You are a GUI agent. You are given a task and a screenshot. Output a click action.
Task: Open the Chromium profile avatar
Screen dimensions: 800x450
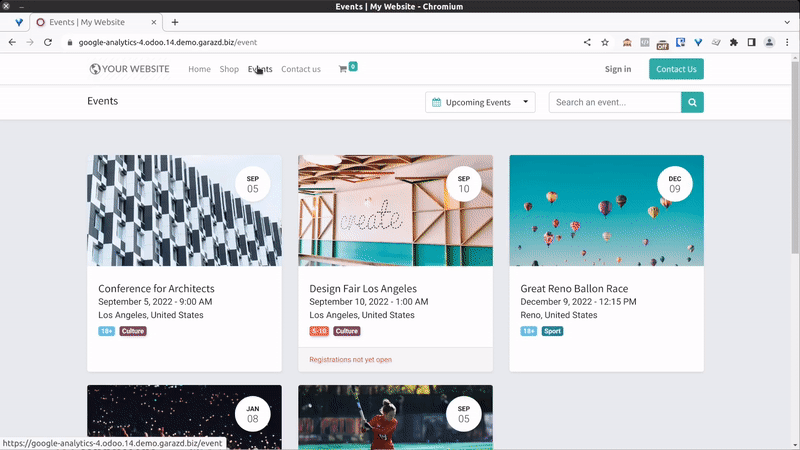769,42
